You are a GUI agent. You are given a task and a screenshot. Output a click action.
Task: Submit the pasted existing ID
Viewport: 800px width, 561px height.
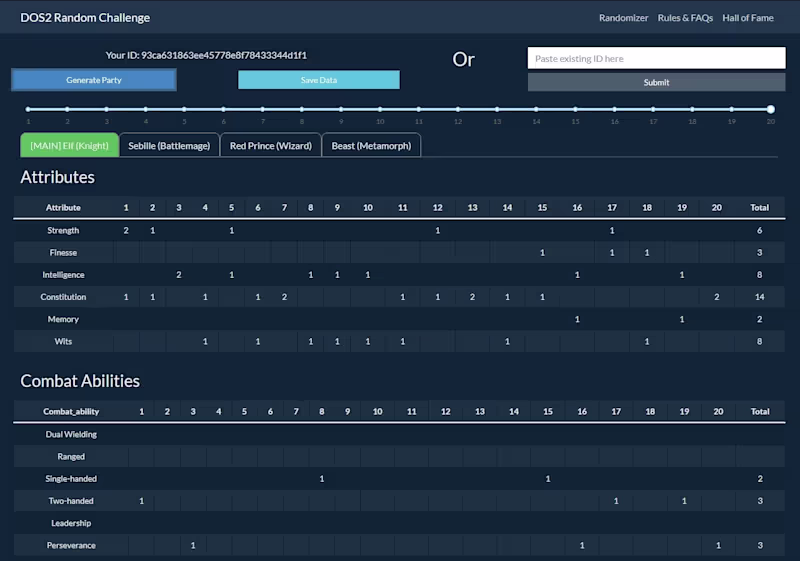656,82
